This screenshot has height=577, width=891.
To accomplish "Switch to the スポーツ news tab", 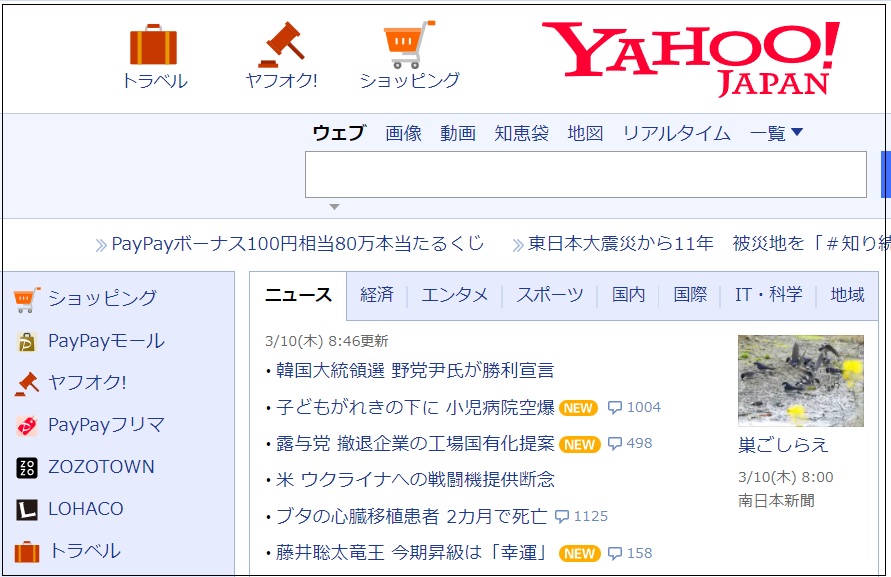I will [549, 294].
